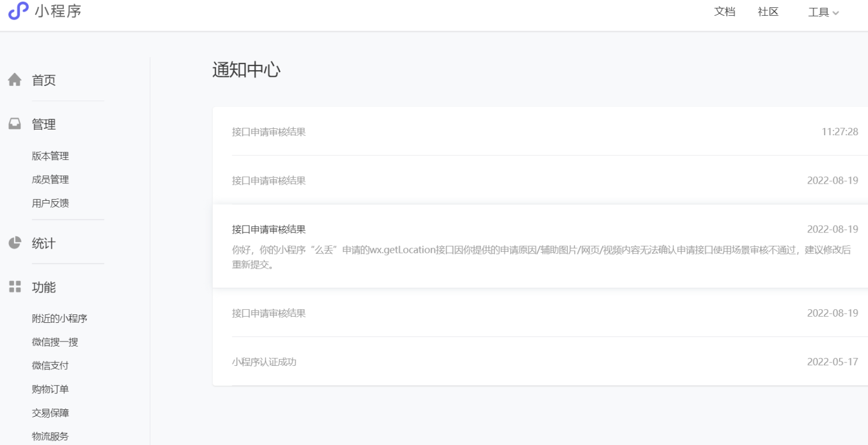This screenshot has height=445, width=868.
Task: Open 版本管理 in the sidebar
Action: pyautogui.click(x=51, y=155)
